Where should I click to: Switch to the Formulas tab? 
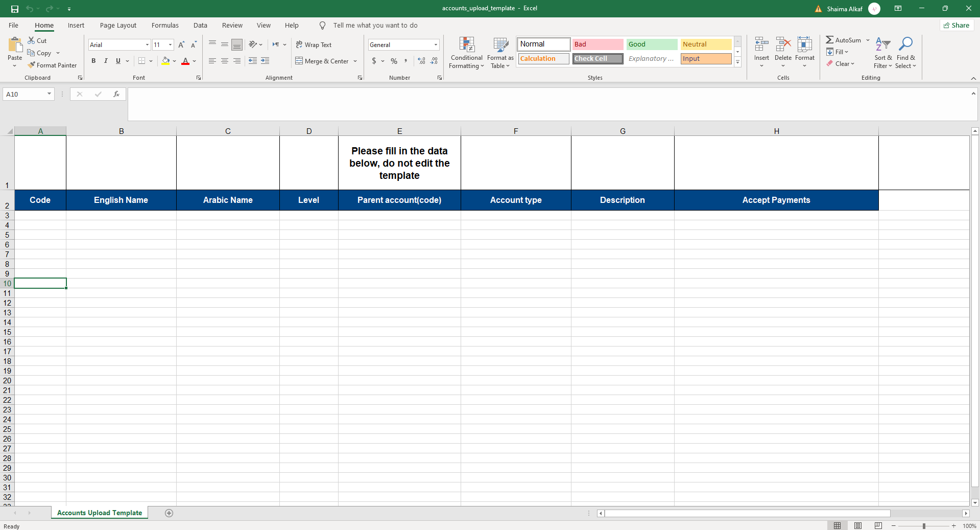(165, 26)
